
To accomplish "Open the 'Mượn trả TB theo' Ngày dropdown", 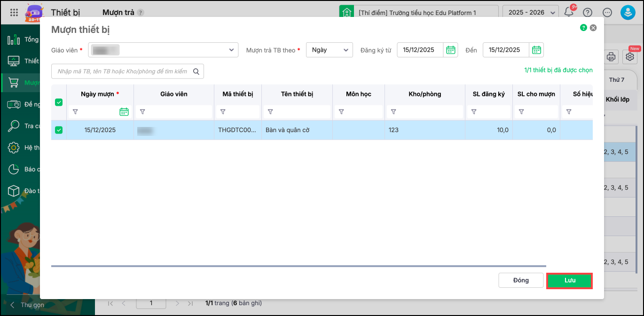I will (x=329, y=50).
